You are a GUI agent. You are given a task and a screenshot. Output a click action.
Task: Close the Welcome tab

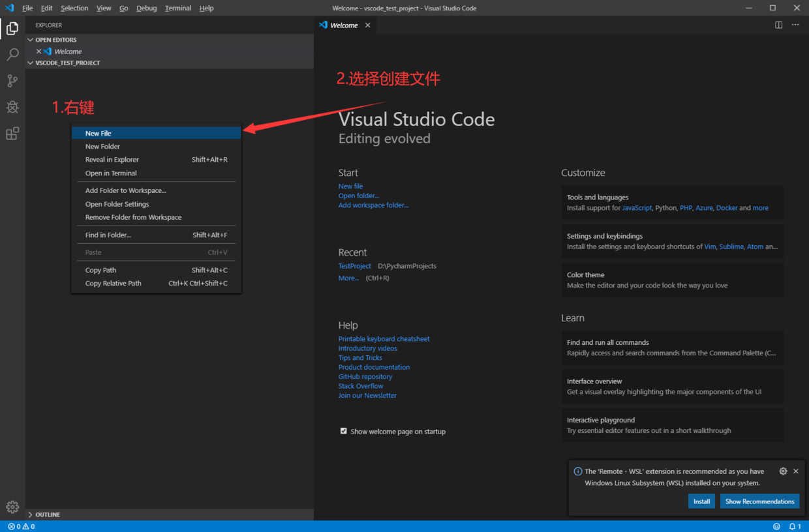(368, 25)
